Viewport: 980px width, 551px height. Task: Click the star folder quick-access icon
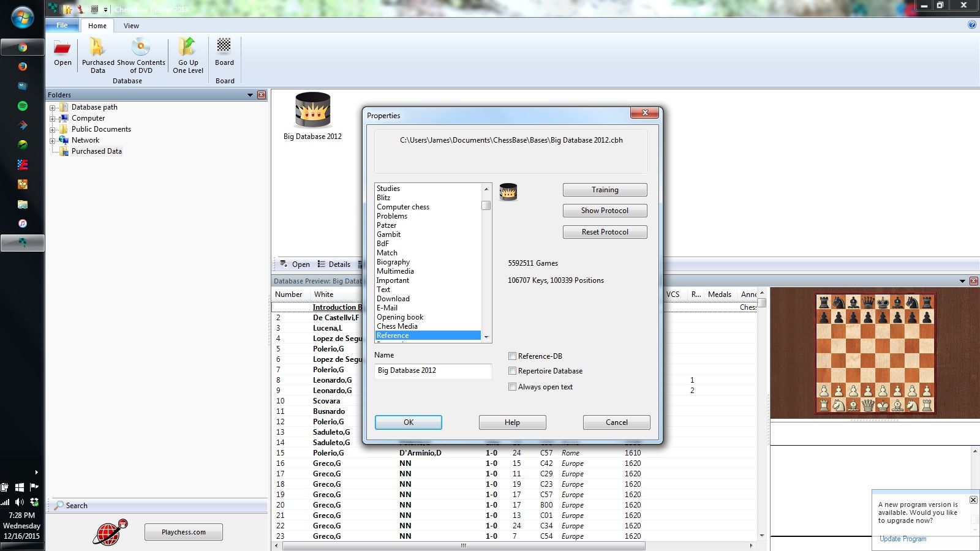tap(67, 9)
